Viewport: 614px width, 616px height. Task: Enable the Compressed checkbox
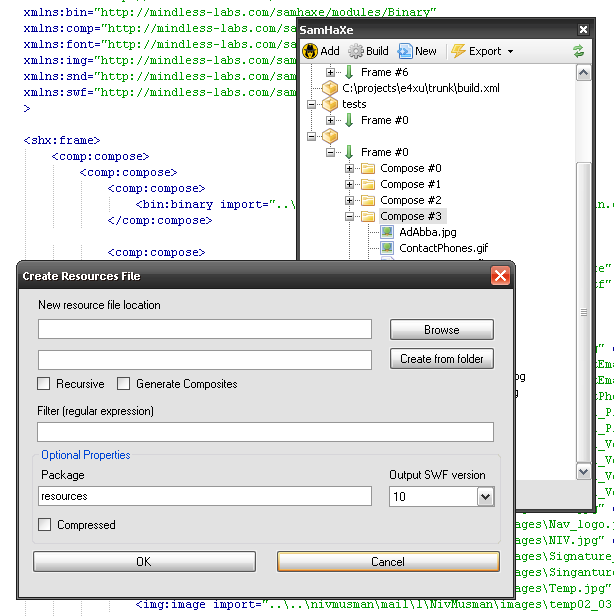pos(44,524)
